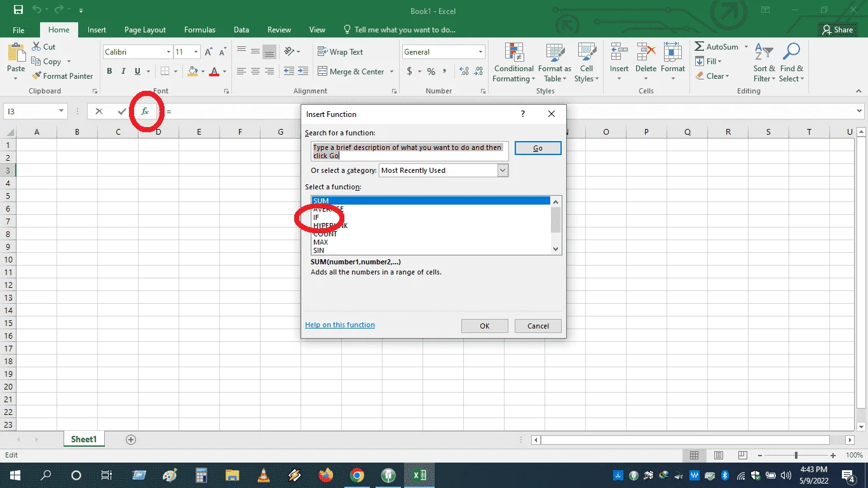Toggle Align Right for cell text
This screenshot has height=488, width=868.
(x=269, y=72)
